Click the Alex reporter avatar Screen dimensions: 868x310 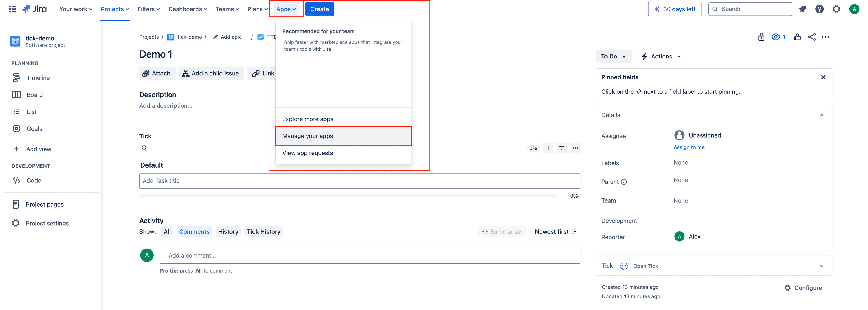679,237
